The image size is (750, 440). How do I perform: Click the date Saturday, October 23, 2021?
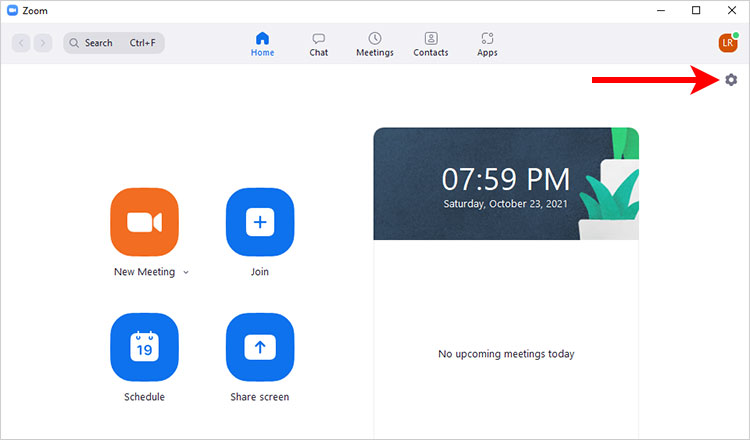tap(506, 204)
